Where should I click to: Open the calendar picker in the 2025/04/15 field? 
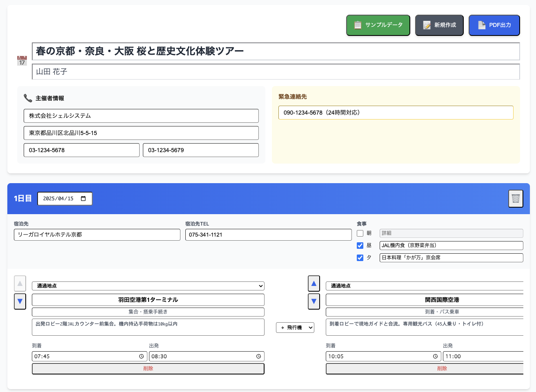pyautogui.click(x=84, y=199)
